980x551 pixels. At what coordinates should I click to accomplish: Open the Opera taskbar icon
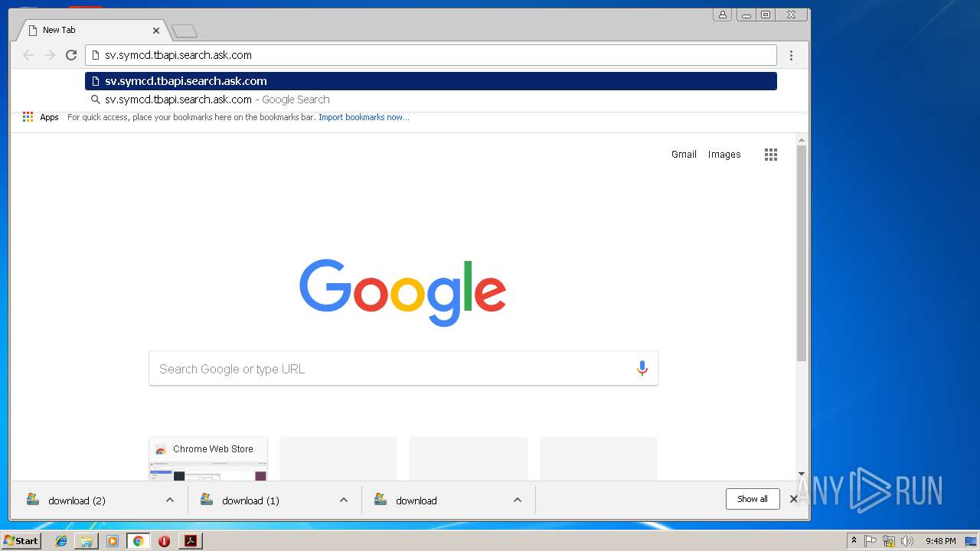coord(164,541)
